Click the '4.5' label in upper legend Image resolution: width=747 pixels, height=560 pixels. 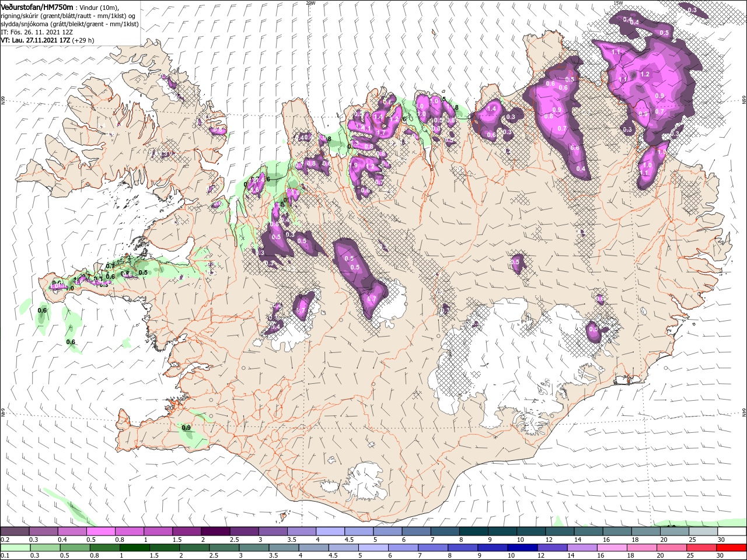point(349,540)
